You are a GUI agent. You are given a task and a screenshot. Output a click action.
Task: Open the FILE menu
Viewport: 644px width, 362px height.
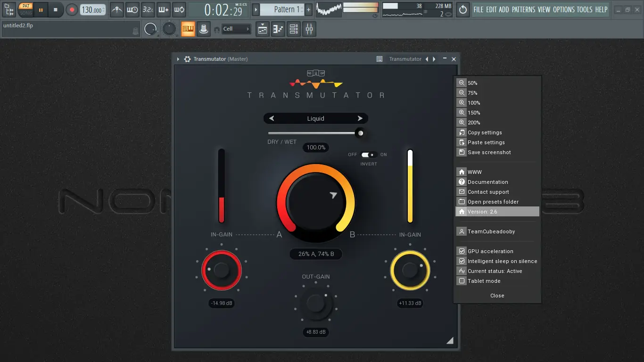coord(479,9)
